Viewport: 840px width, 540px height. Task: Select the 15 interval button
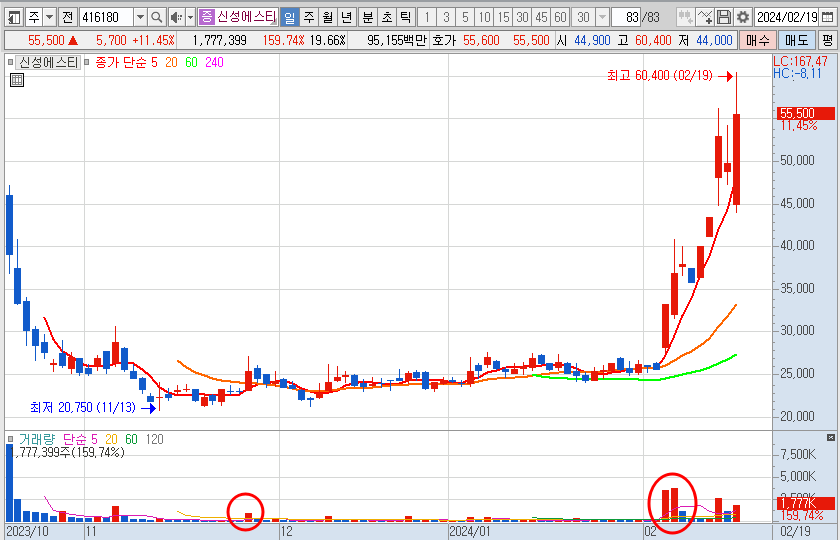point(503,18)
